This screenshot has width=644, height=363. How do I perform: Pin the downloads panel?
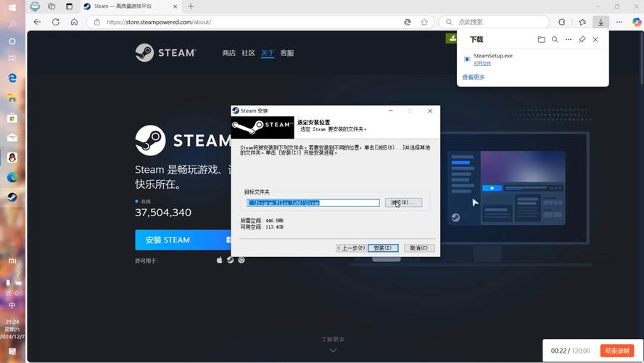pyautogui.click(x=582, y=40)
